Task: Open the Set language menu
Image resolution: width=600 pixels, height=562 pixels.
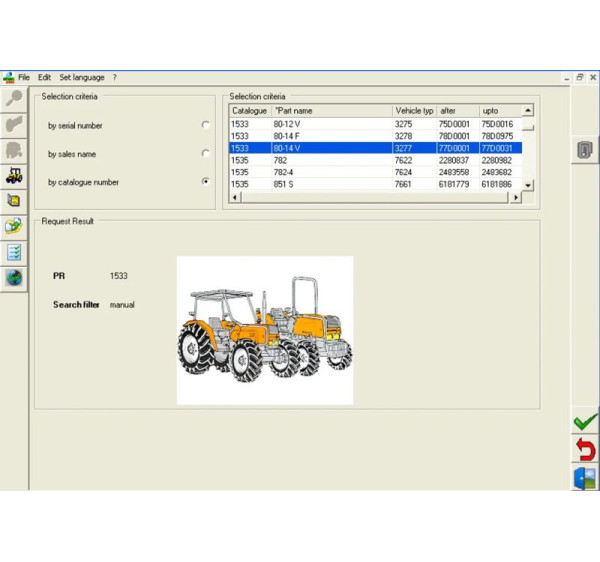Action: pos(81,77)
